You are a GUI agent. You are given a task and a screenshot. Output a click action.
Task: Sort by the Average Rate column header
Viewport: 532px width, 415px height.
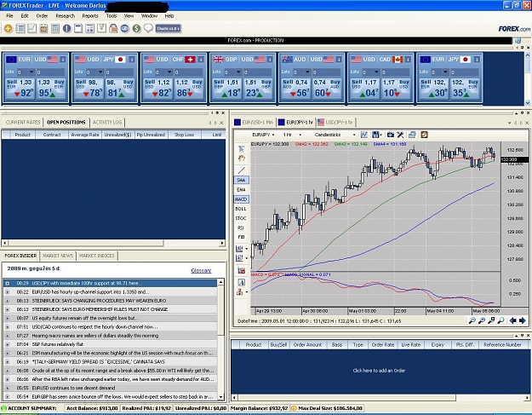[x=85, y=135]
